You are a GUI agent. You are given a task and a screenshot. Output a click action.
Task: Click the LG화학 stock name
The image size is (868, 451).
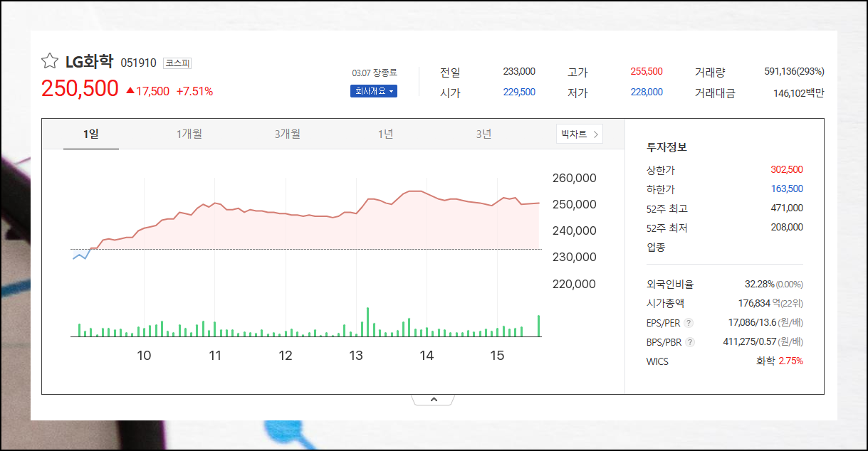click(x=89, y=62)
